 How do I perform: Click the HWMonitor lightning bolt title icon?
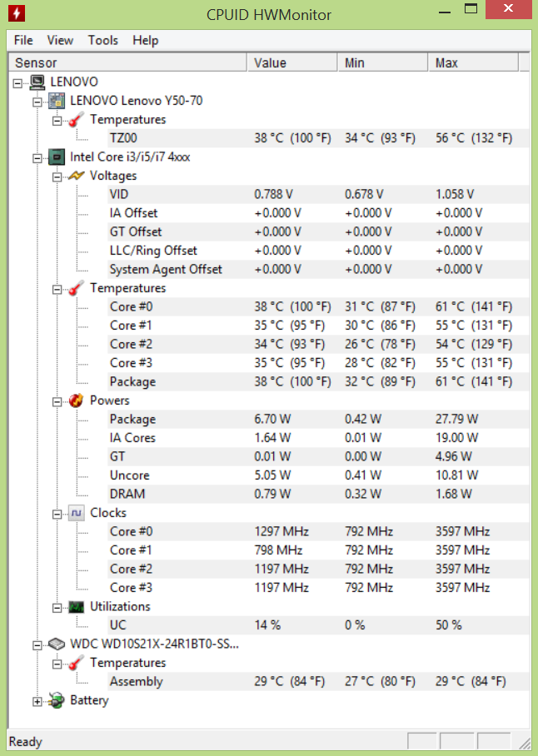tap(15, 14)
